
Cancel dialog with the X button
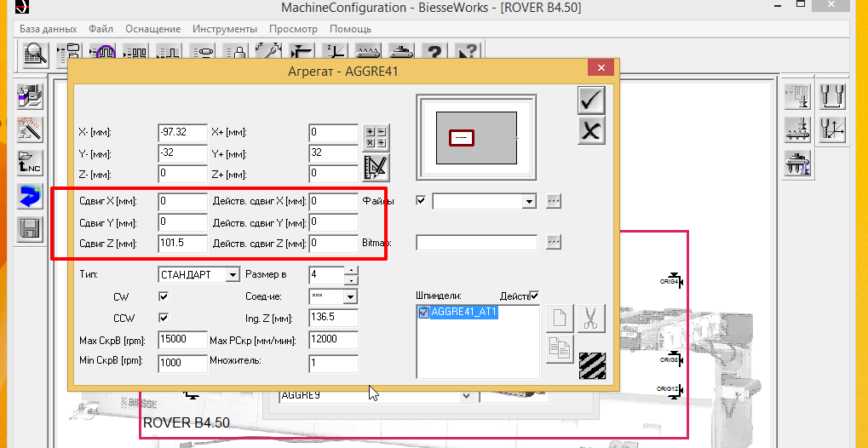pos(591,130)
